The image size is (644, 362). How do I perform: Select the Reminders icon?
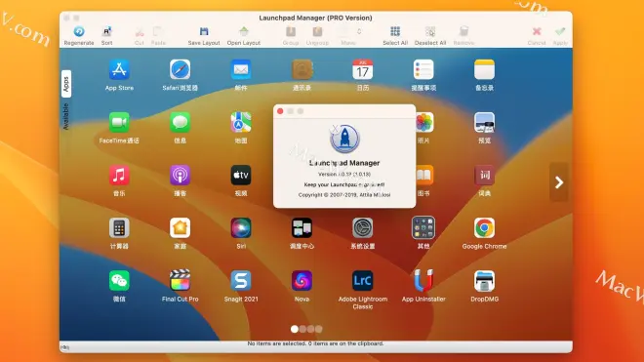tap(423, 69)
